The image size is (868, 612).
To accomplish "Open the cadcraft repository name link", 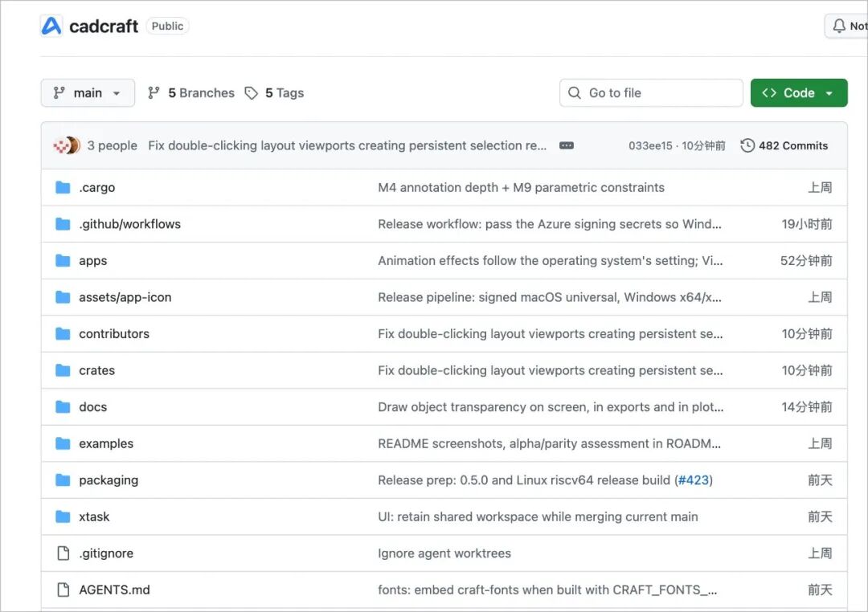I will point(104,26).
